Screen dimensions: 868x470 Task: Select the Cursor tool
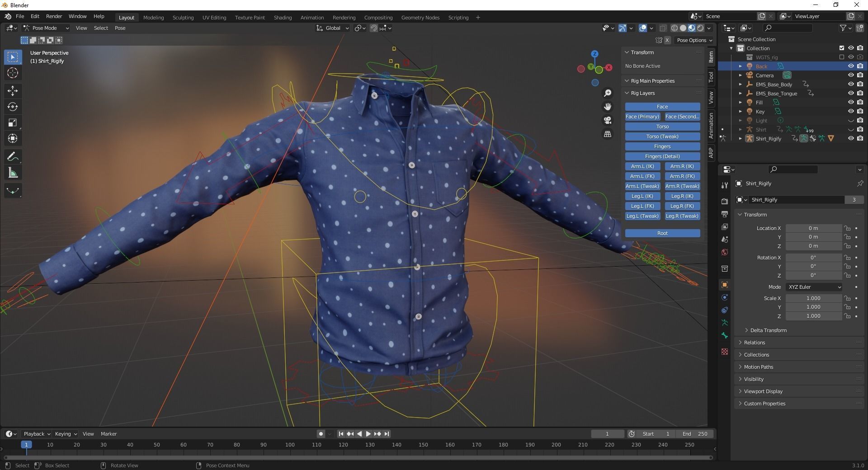[x=13, y=73]
